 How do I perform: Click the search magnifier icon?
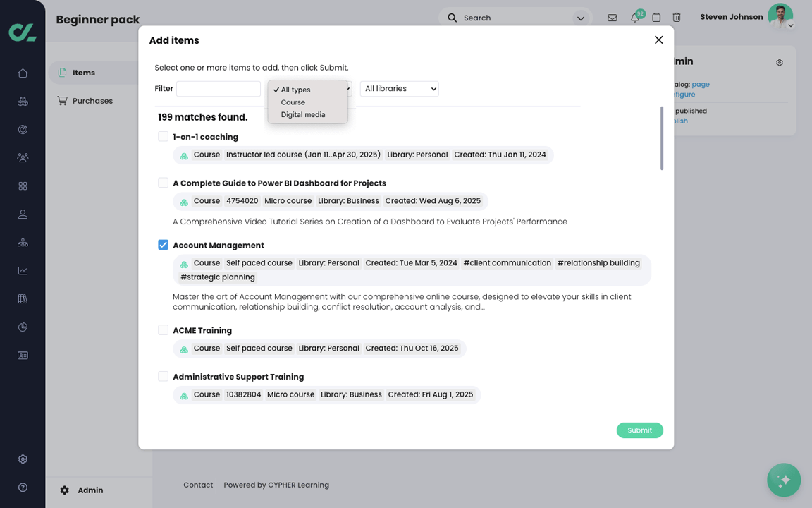click(452, 18)
